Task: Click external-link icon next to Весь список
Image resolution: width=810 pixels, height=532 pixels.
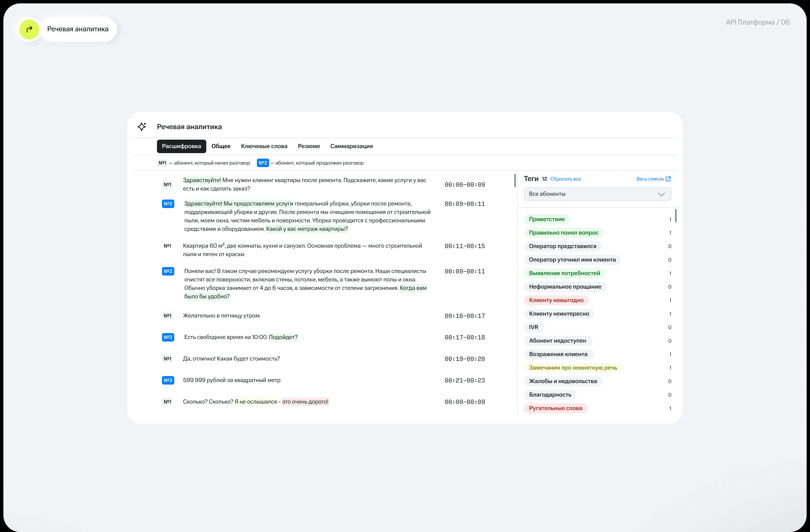Action: point(668,179)
